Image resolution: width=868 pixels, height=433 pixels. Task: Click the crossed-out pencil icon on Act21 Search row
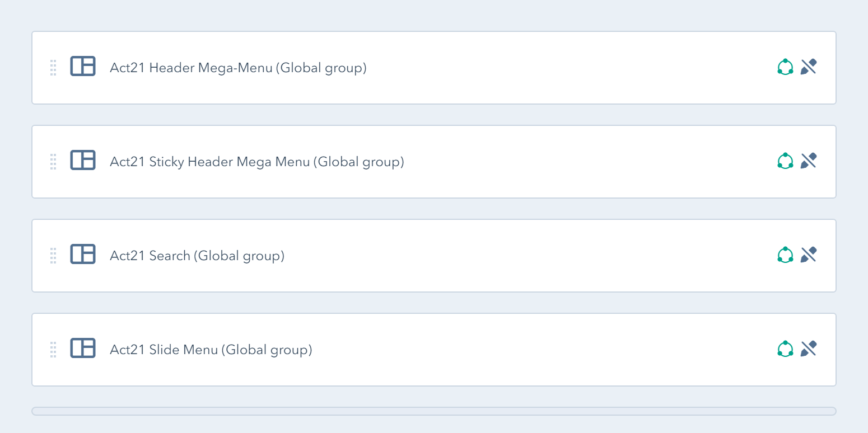(808, 255)
